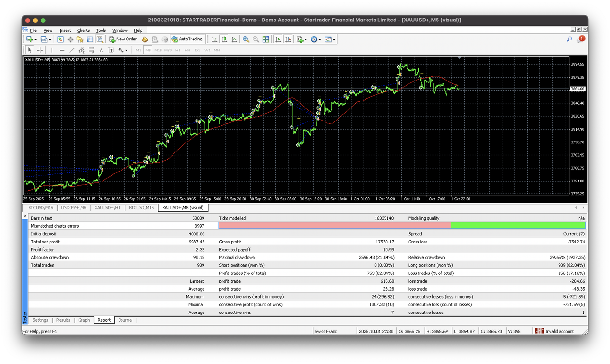Switch to the Journal tab
Image resolution: width=610 pixels, height=364 pixels.
point(125,320)
